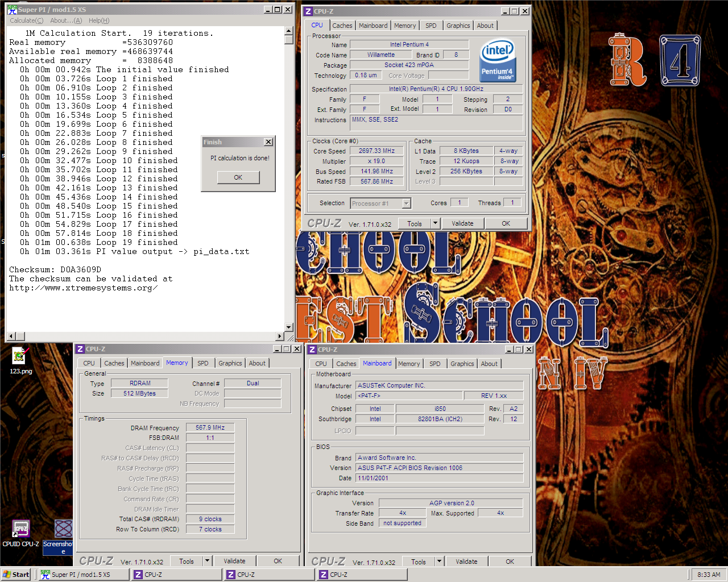The height and width of the screenshot is (582, 728).
Task: Select Graphics tab in the Mainboard CPU-Z window
Action: pyautogui.click(x=462, y=364)
